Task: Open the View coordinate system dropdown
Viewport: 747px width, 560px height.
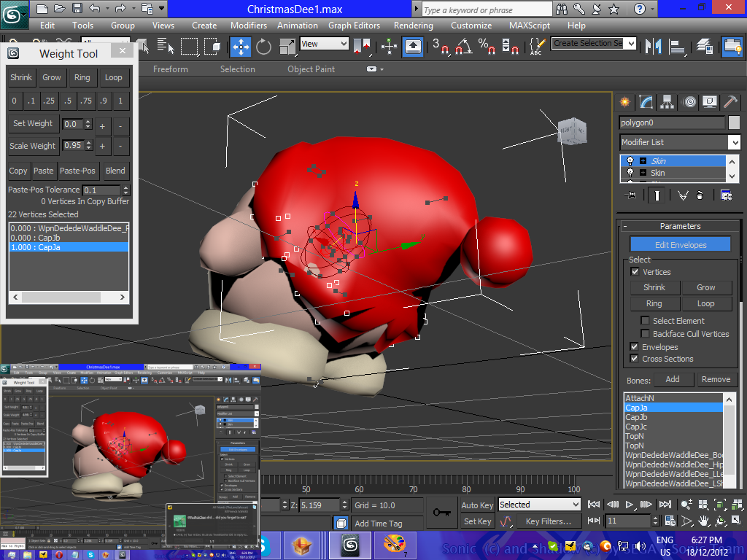Action: pos(344,44)
